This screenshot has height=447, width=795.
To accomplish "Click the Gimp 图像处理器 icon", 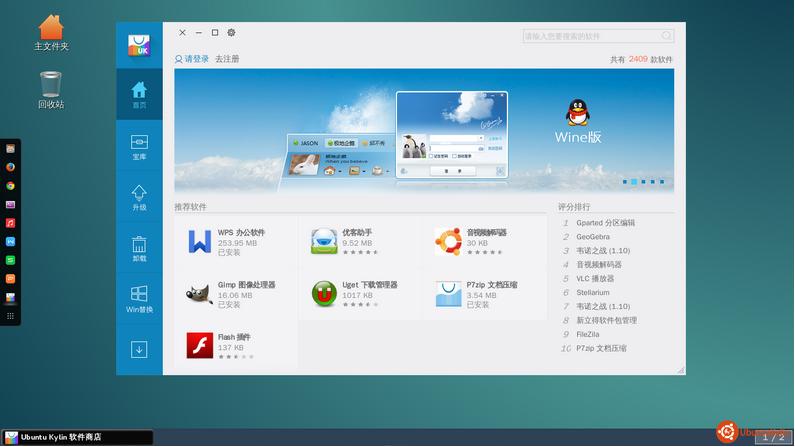I will [x=200, y=294].
